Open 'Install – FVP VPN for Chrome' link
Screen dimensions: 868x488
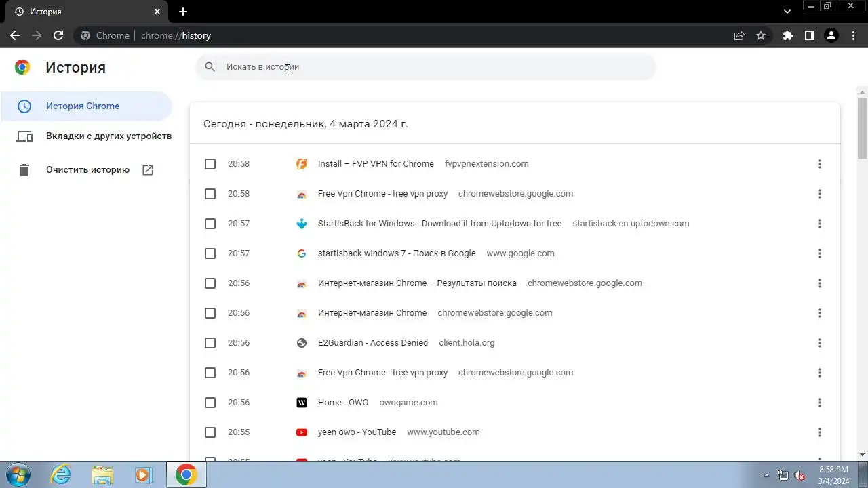tap(376, 164)
